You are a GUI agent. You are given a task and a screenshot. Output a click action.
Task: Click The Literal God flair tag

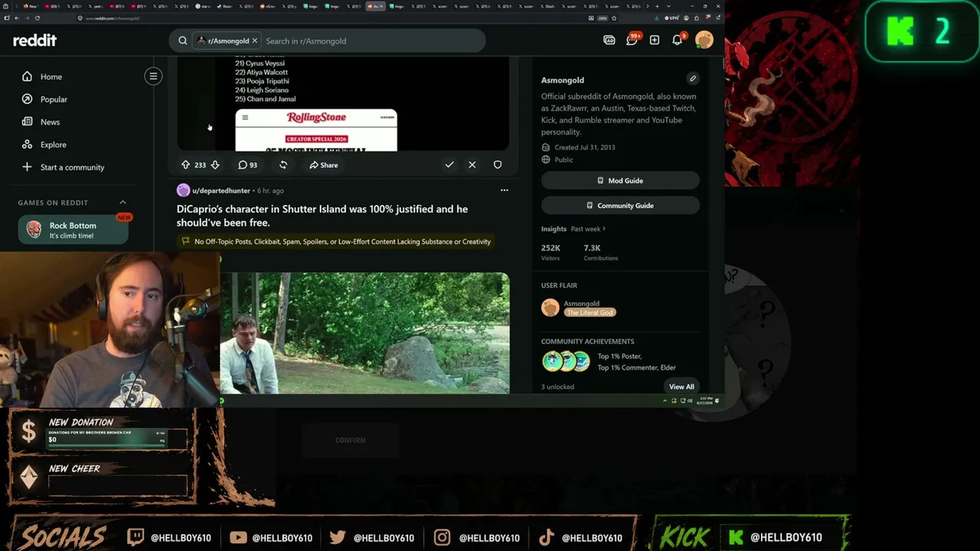[590, 312]
